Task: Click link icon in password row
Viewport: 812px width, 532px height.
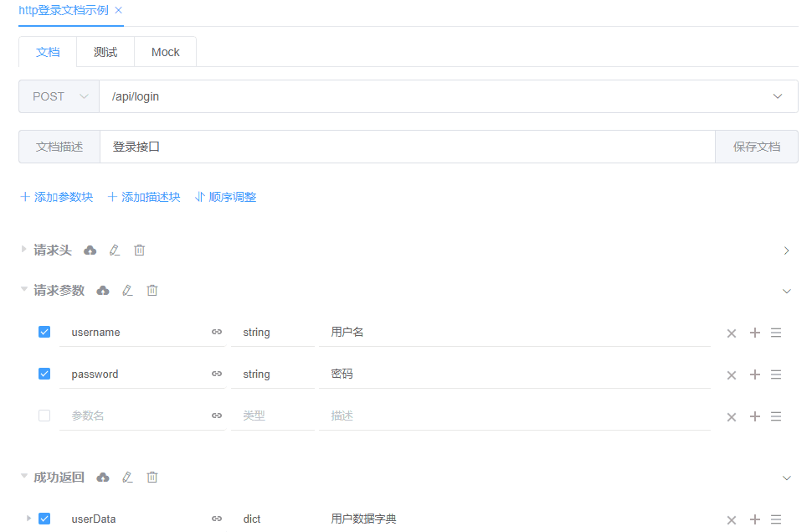Action: 217,374
